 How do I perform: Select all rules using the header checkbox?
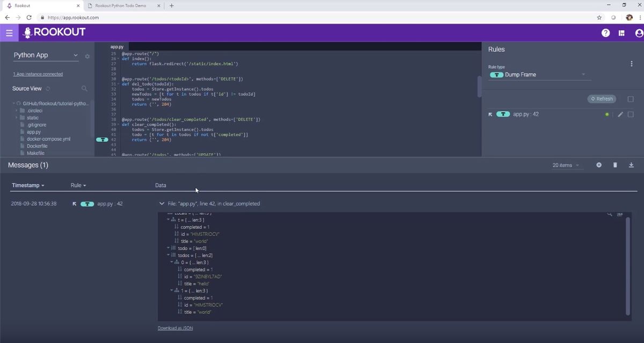click(631, 99)
